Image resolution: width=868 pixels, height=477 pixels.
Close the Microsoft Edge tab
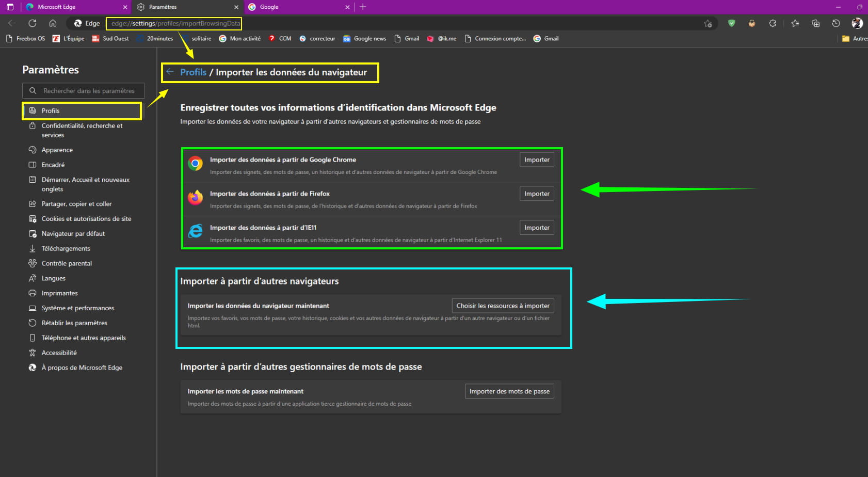pos(125,7)
